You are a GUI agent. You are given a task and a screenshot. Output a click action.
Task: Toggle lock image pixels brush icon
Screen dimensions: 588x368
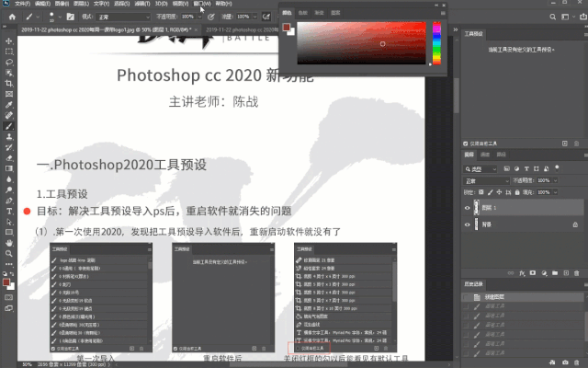point(490,192)
